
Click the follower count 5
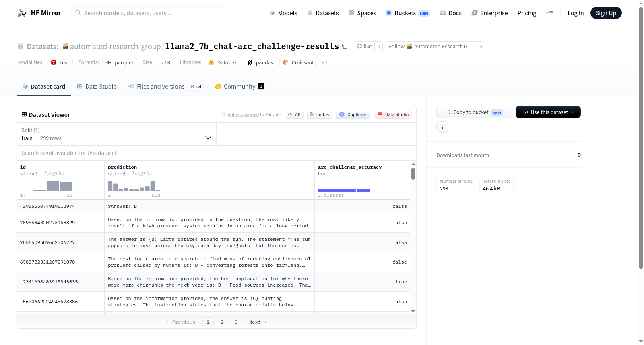tap(481, 46)
